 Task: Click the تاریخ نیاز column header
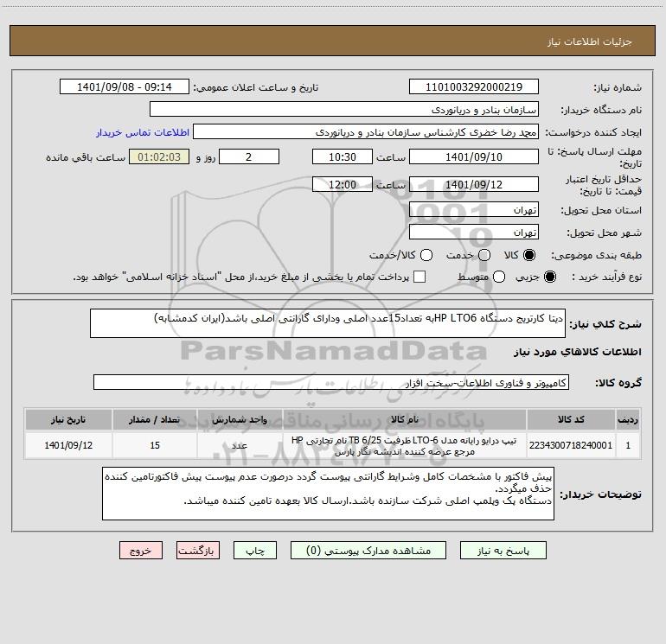(68, 419)
